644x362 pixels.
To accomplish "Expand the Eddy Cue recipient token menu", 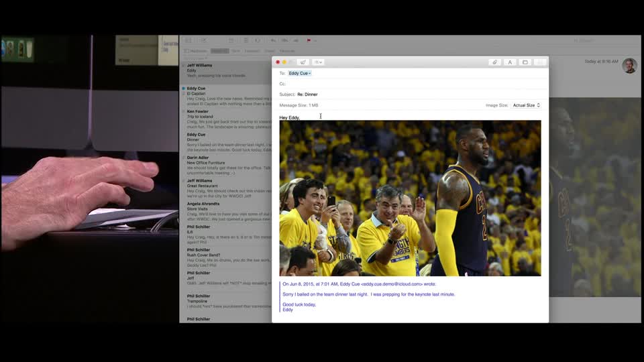I will click(300, 73).
